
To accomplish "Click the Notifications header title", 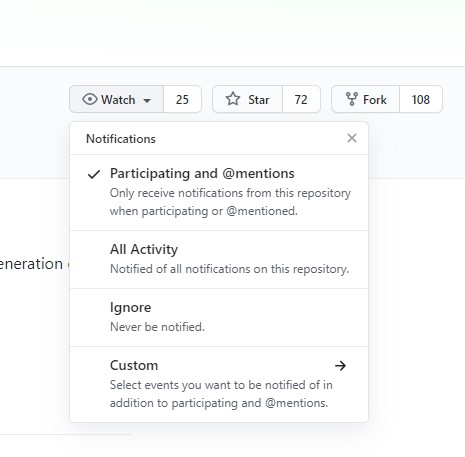I will pos(121,139).
